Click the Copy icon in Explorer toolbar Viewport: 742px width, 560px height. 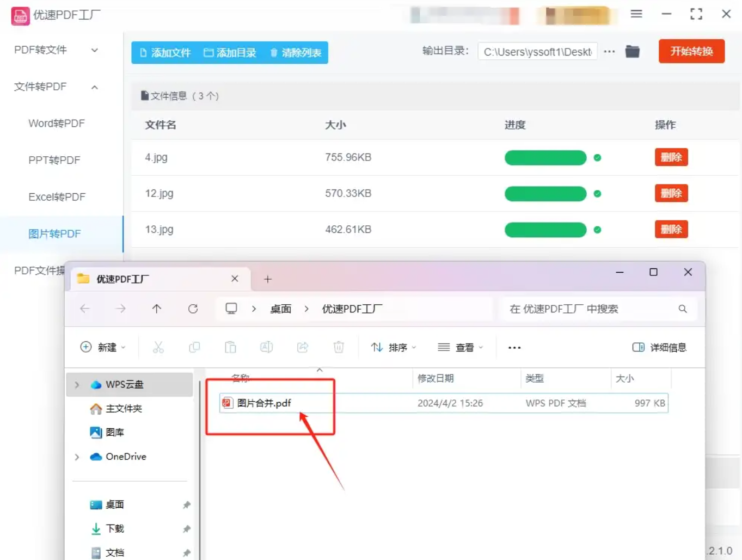click(x=194, y=347)
